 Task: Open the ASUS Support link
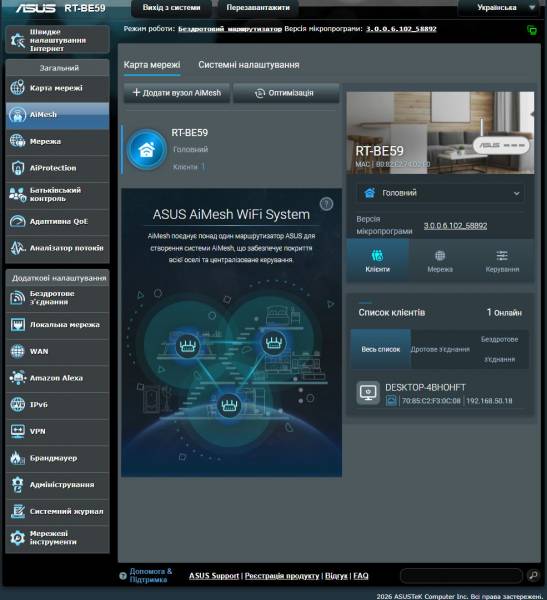pos(214,576)
